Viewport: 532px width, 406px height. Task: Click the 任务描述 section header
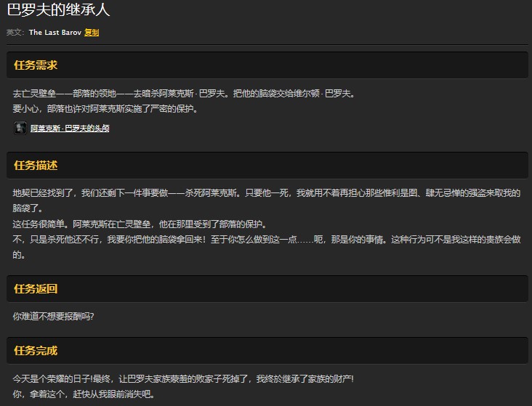click(36, 166)
